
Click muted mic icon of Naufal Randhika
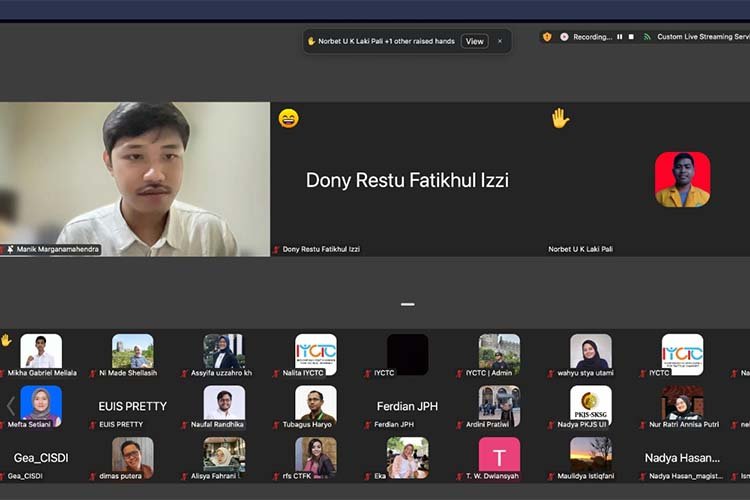185,425
